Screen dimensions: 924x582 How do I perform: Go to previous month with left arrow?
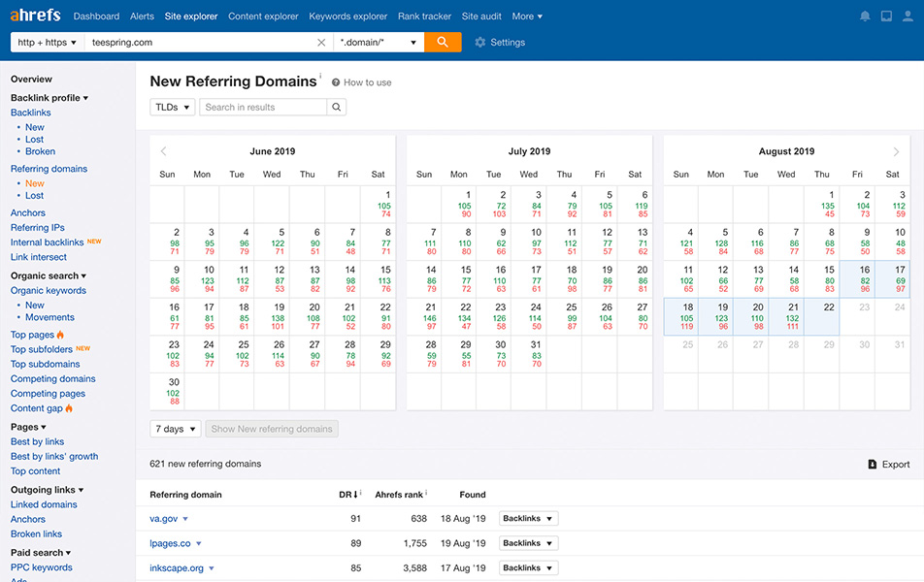[x=163, y=151]
